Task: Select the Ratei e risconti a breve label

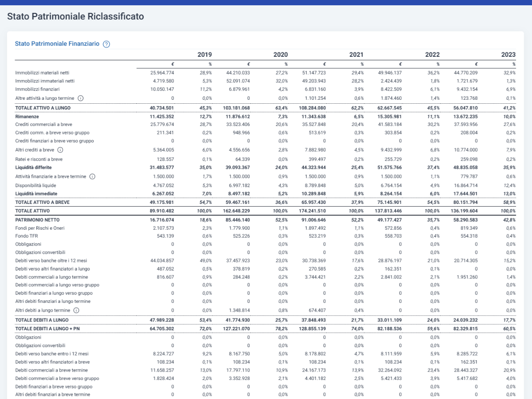Action: (x=39, y=159)
